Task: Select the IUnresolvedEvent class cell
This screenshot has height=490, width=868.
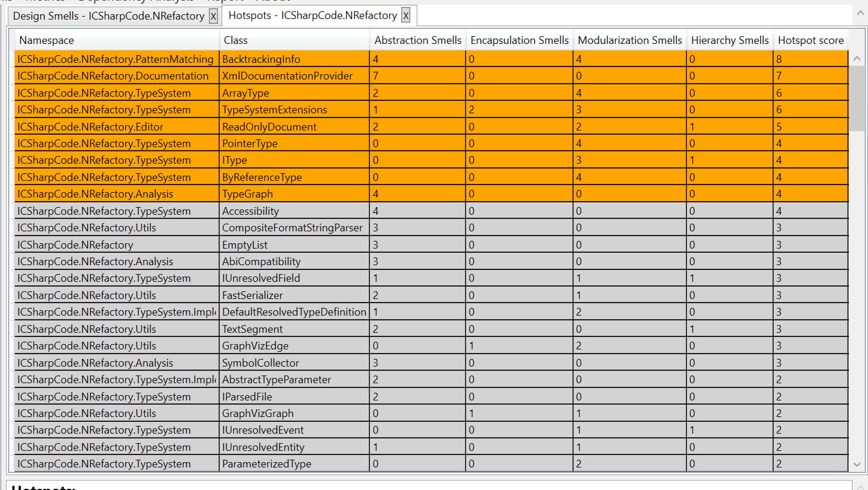Action: [294, 430]
